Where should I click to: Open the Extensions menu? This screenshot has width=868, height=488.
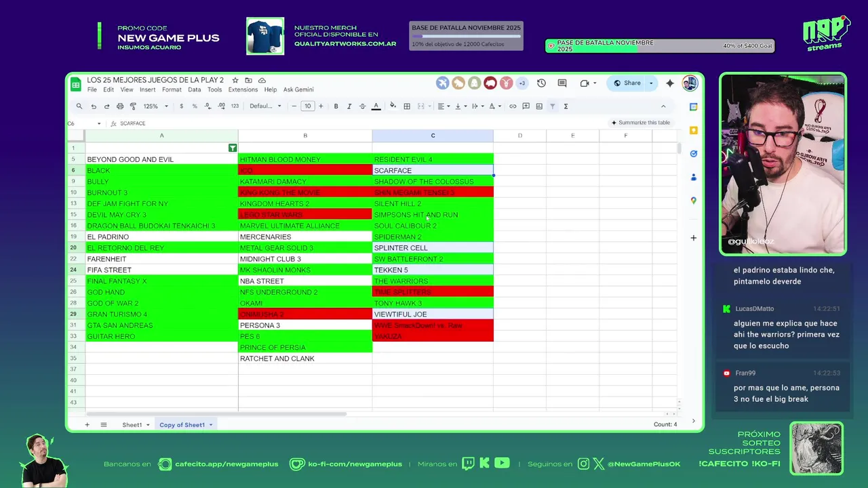243,89
